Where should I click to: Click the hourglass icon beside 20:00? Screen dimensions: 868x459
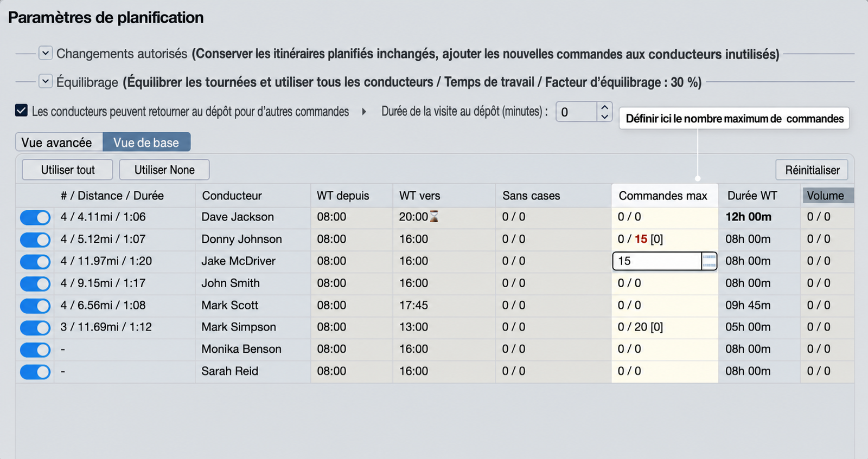click(x=434, y=217)
